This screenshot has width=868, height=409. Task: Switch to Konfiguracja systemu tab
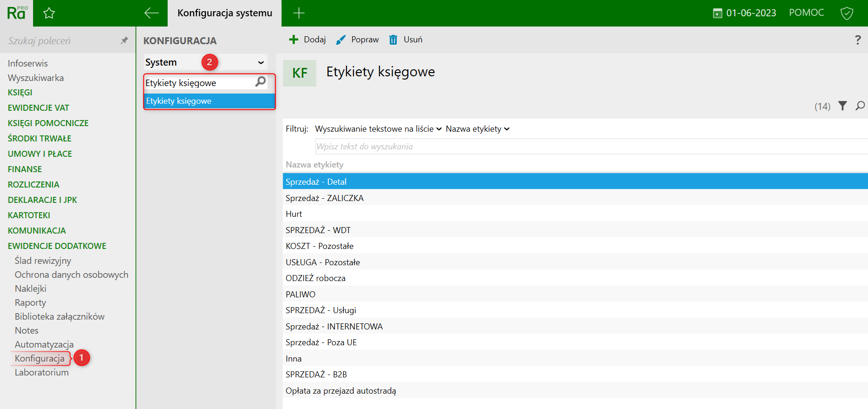pyautogui.click(x=224, y=13)
